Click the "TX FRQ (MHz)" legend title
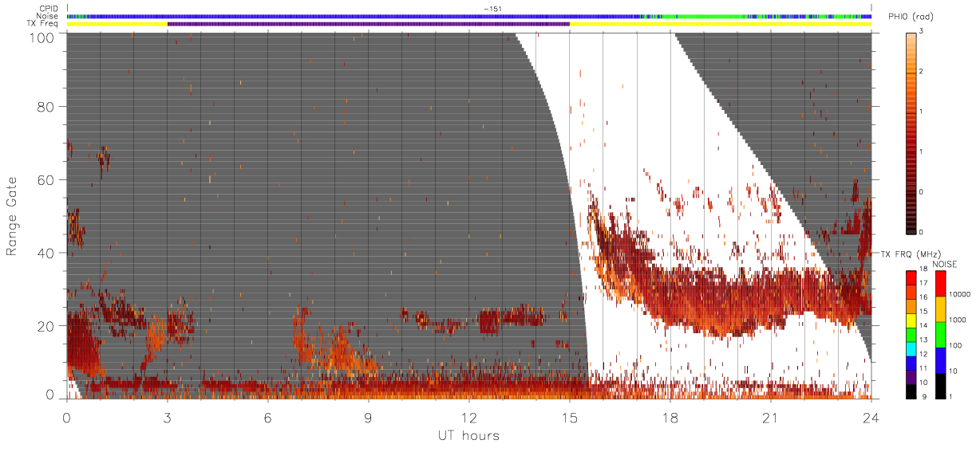 910,254
